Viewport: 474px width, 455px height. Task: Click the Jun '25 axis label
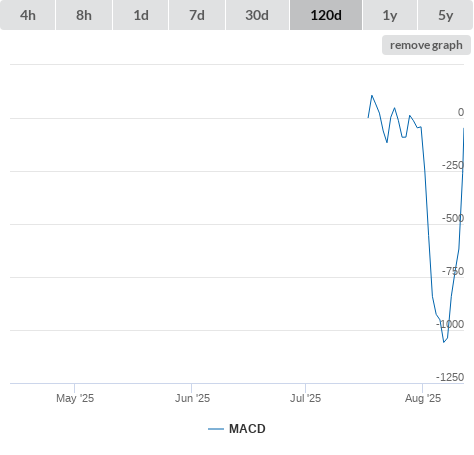point(192,398)
